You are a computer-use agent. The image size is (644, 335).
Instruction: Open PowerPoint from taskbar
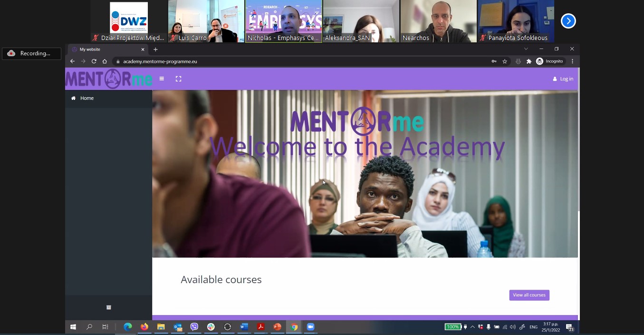tap(278, 327)
